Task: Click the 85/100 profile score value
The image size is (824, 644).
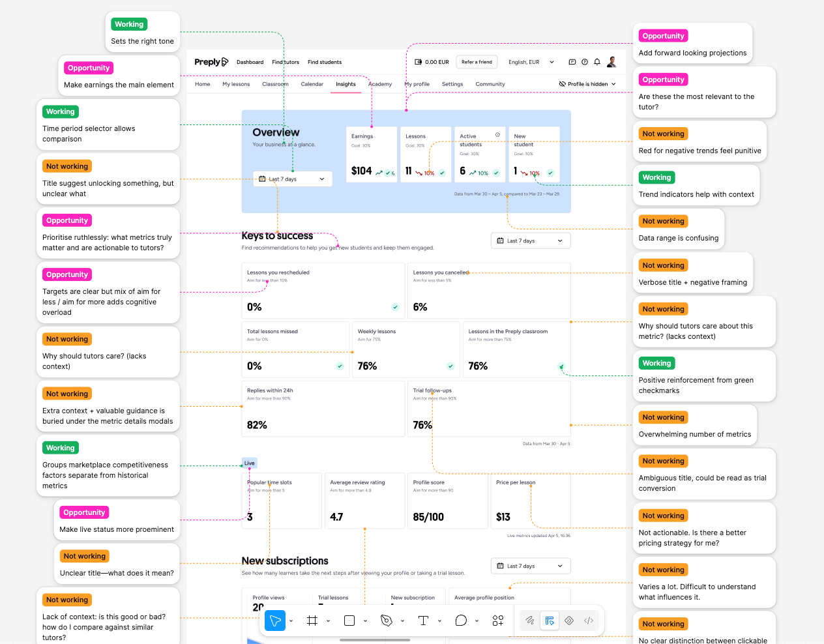Action: [x=428, y=517]
